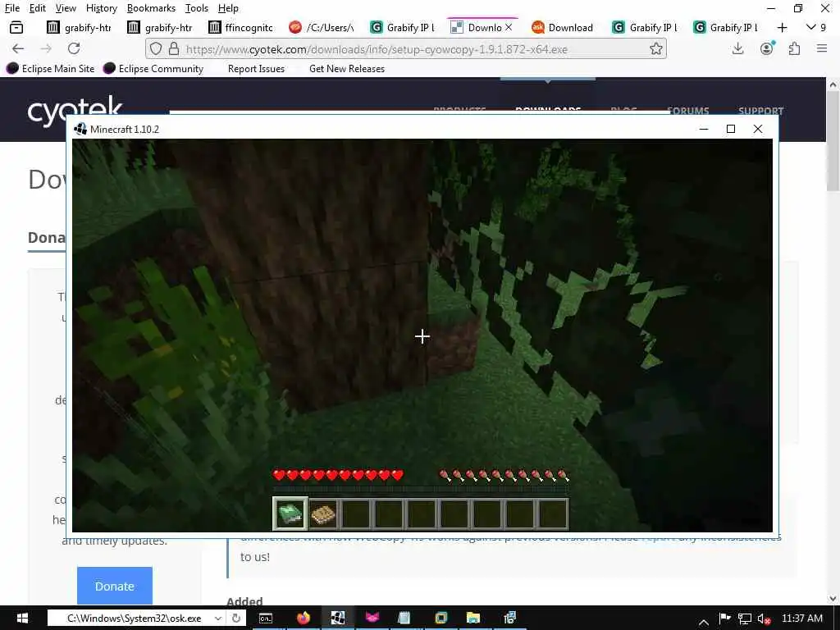Open a new browser tab
The width and height of the screenshot is (840, 630).
pyautogui.click(x=782, y=27)
